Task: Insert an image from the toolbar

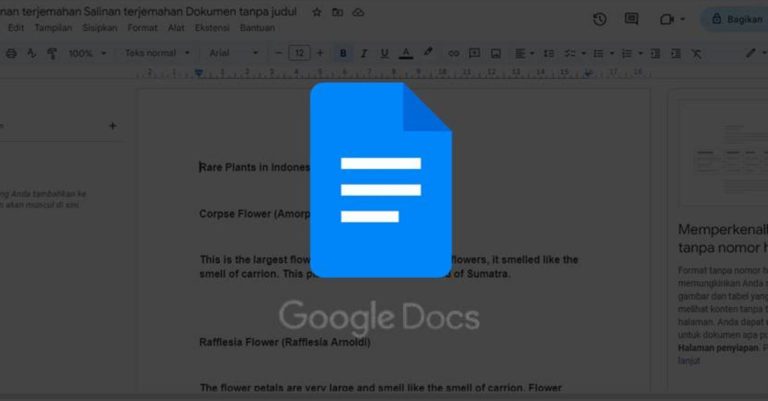Action: 496,53
